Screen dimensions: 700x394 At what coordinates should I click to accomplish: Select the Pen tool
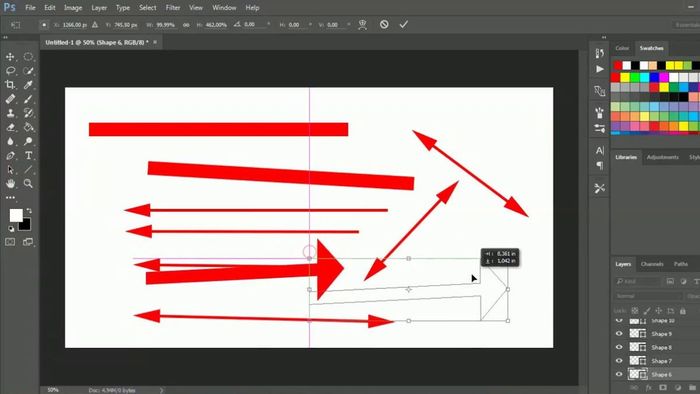click(10, 155)
